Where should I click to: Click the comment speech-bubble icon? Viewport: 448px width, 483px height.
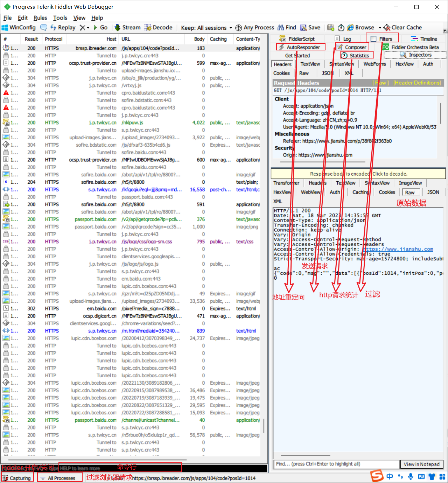click(44, 28)
